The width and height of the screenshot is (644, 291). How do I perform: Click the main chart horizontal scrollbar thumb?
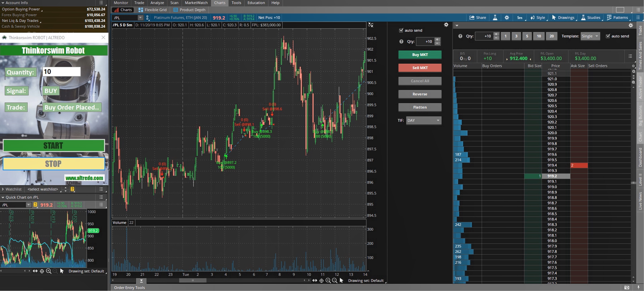pyautogui.click(x=192, y=281)
